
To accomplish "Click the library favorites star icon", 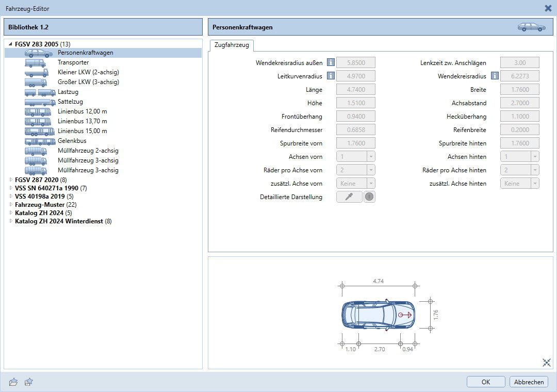I will click(29, 382).
